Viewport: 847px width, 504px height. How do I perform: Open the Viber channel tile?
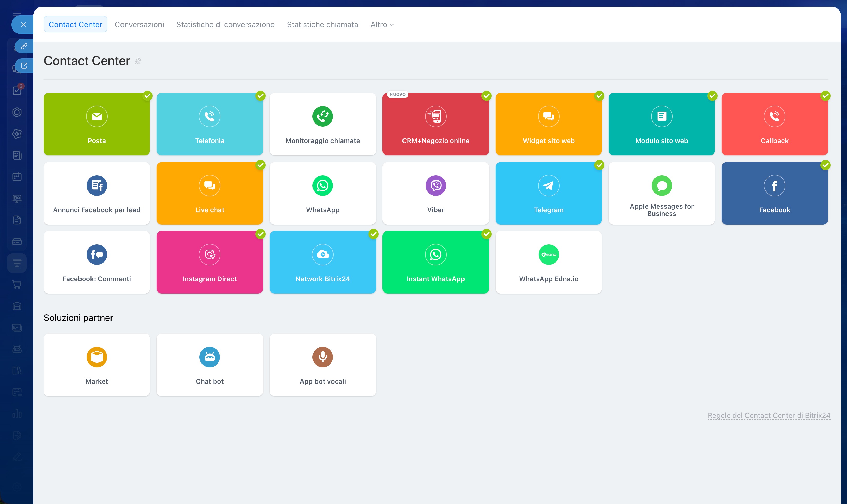click(435, 193)
